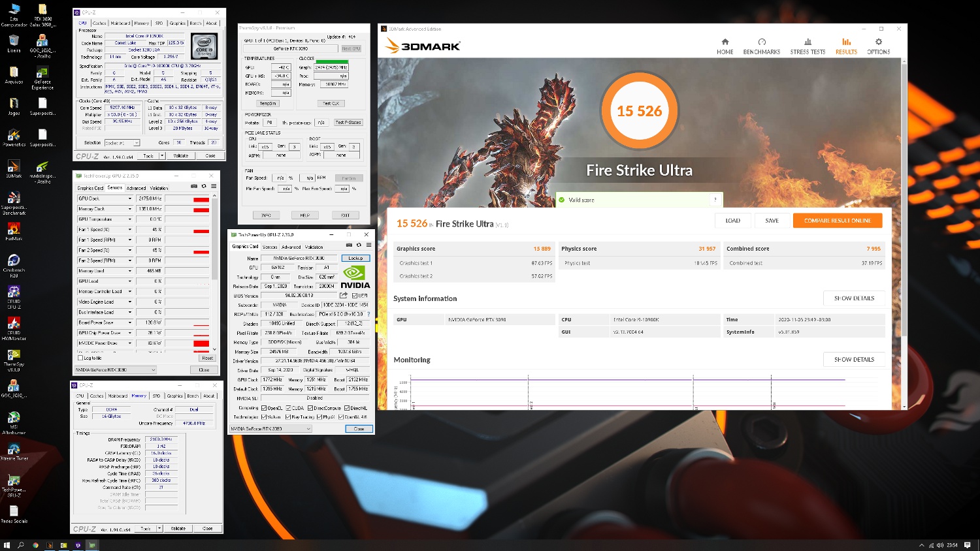Open the Memory Used sensor dropdown

coord(130,271)
